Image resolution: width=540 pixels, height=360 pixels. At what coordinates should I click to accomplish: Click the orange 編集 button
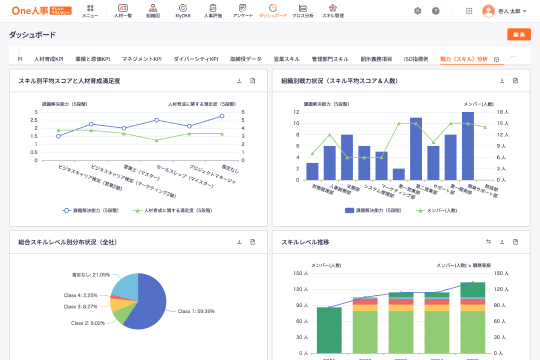click(519, 34)
